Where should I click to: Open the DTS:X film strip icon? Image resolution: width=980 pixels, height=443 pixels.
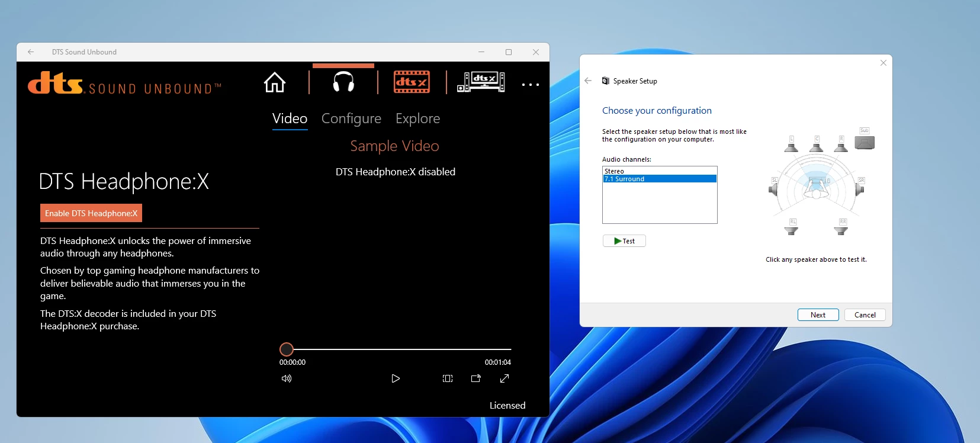tap(412, 82)
